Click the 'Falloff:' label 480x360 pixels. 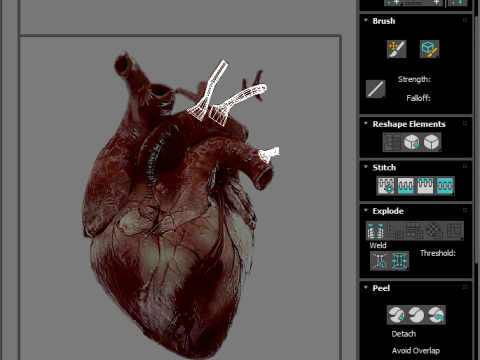[x=418, y=98]
